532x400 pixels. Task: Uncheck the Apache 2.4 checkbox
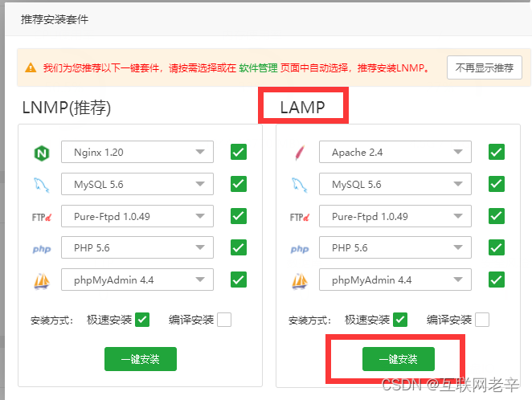[x=497, y=152]
